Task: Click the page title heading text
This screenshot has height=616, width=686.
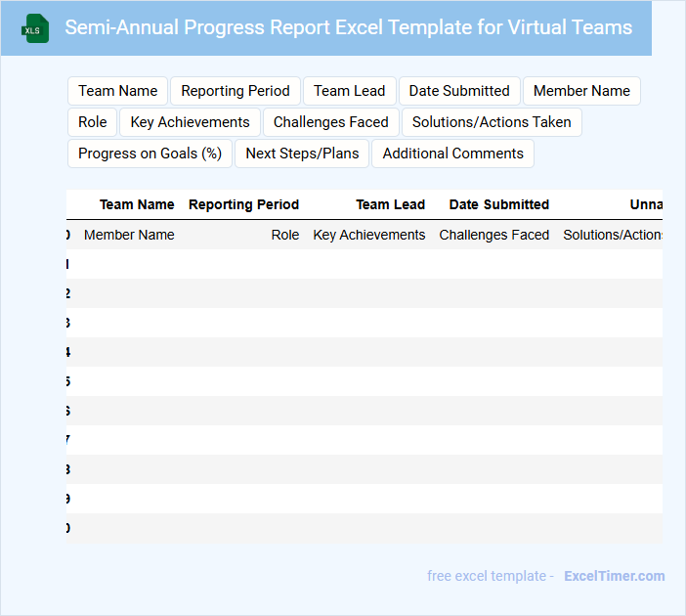Action: click(348, 27)
